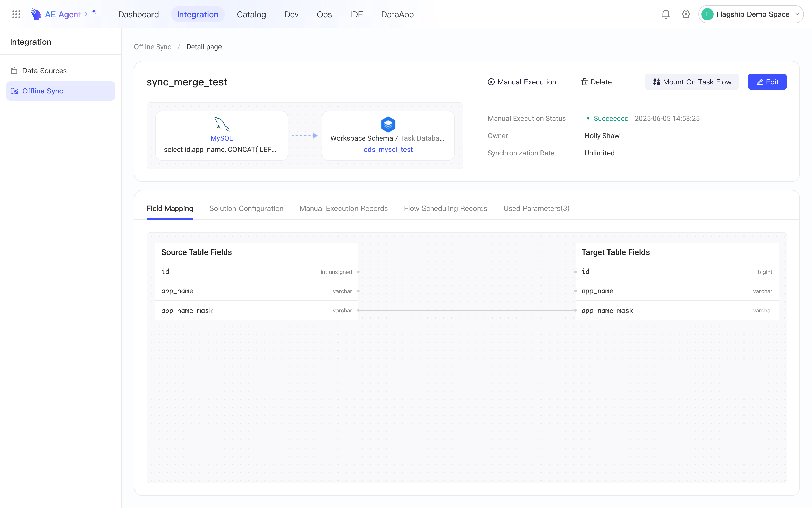The height and width of the screenshot is (508, 812).
Task: Expand the Flagship Demo Space dropdown
Action: coord(797,14)
